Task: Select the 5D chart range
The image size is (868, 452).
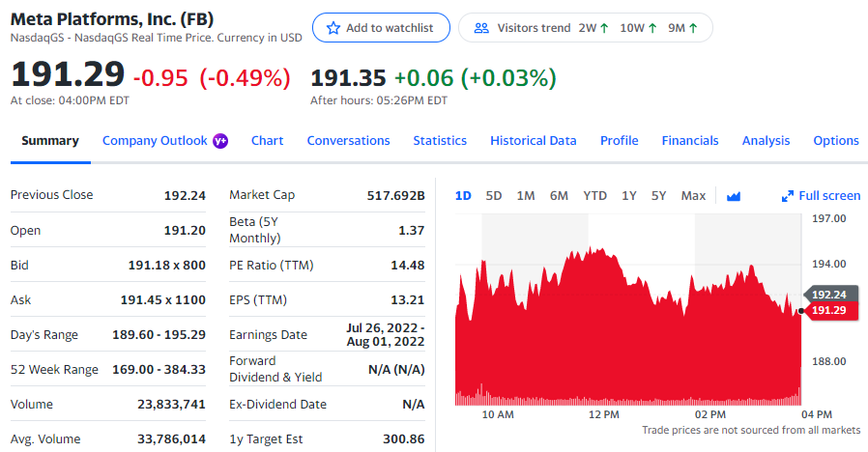Action: 494,196
